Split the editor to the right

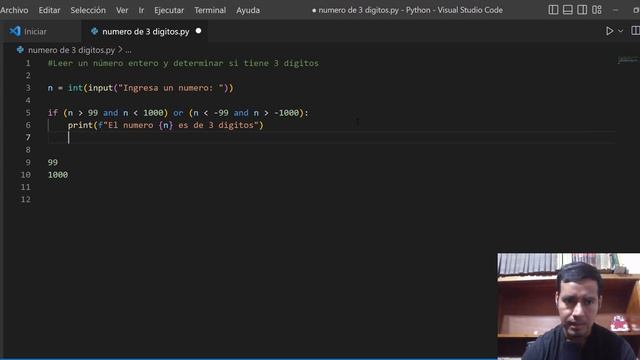[x=636, y=31]
